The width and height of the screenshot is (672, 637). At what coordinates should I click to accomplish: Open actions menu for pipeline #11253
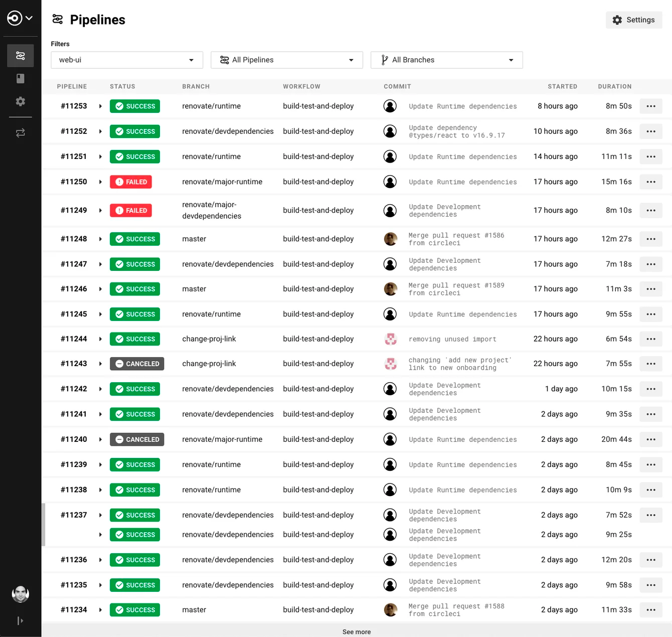(x=651, y=106)
